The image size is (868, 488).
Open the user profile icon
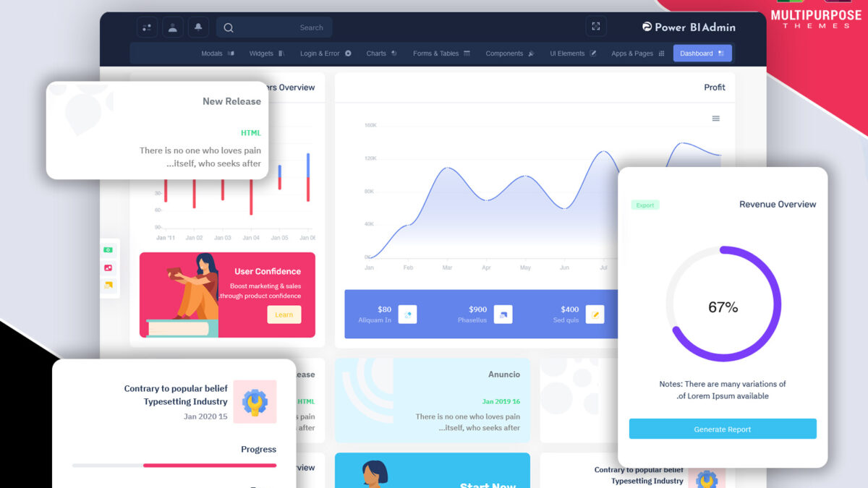tap(172, 27)
